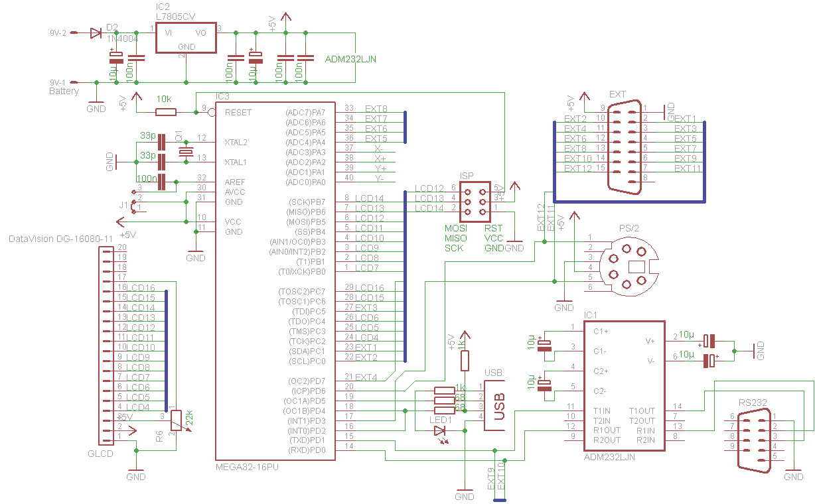Select the blue bus frame around EXT connector

point(629,161)
